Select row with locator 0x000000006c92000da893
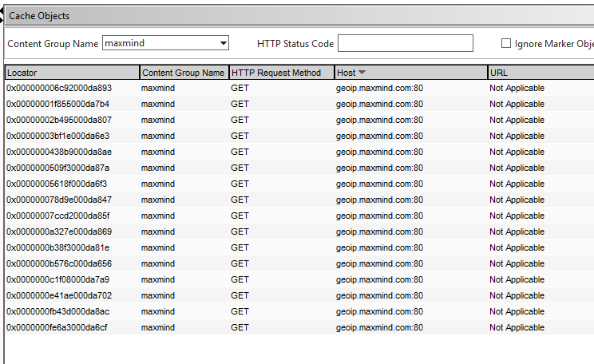The width and height of the screenshot is (594, 364). coord(59,88)
